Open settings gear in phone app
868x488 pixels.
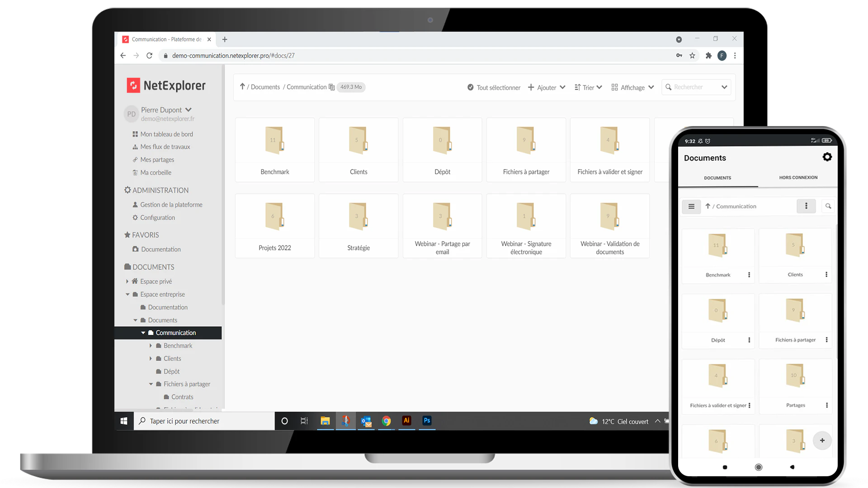[x=827, y=157]
